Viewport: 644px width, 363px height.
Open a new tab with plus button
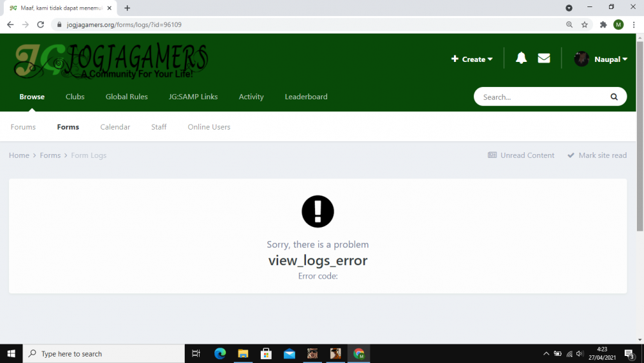(128, 8)
